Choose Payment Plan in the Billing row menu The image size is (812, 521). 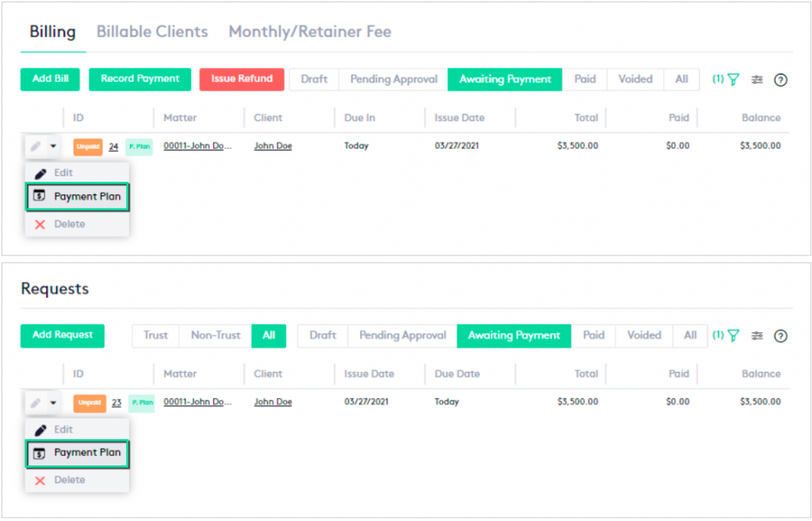pyautogui.click(x=78, y=197)
